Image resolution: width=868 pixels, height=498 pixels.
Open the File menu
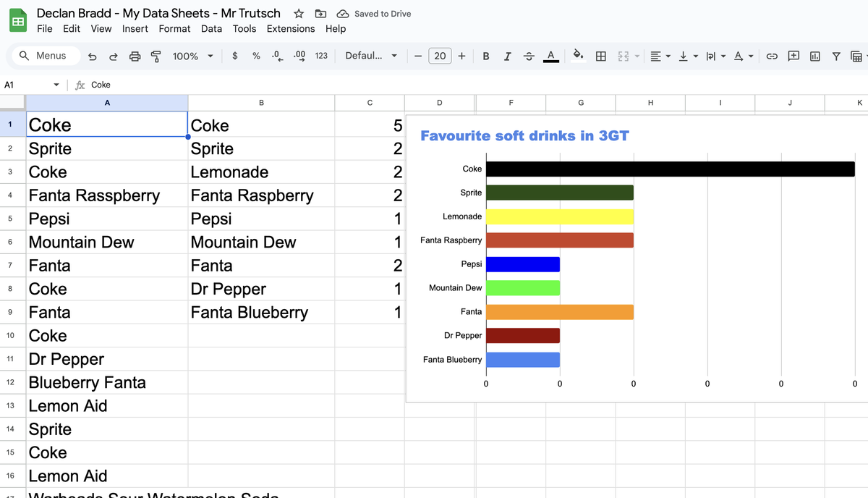tap(45, 29)
